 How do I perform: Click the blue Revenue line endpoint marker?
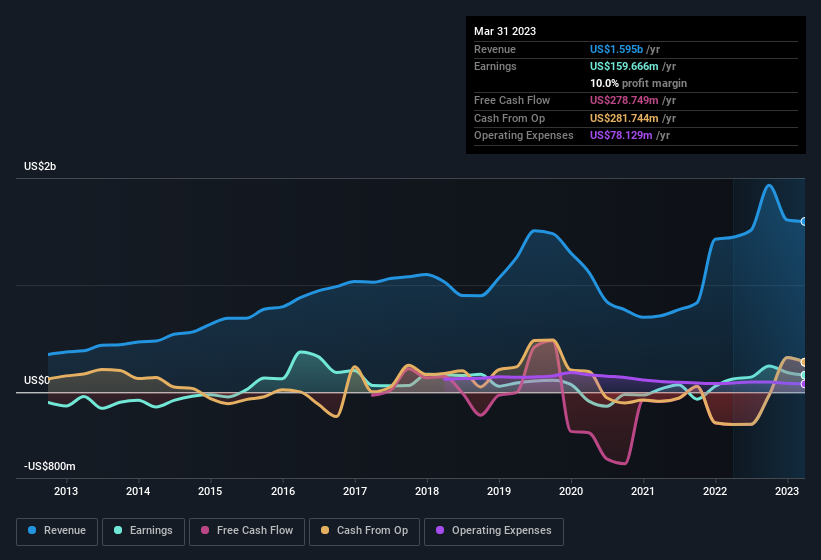pos(804,221)
